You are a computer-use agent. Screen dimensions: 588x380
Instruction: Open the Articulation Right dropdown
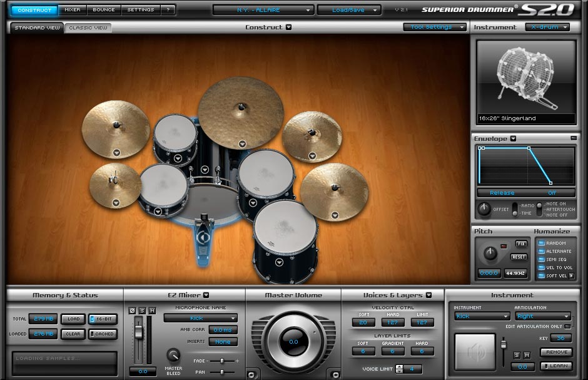[544, 316]
